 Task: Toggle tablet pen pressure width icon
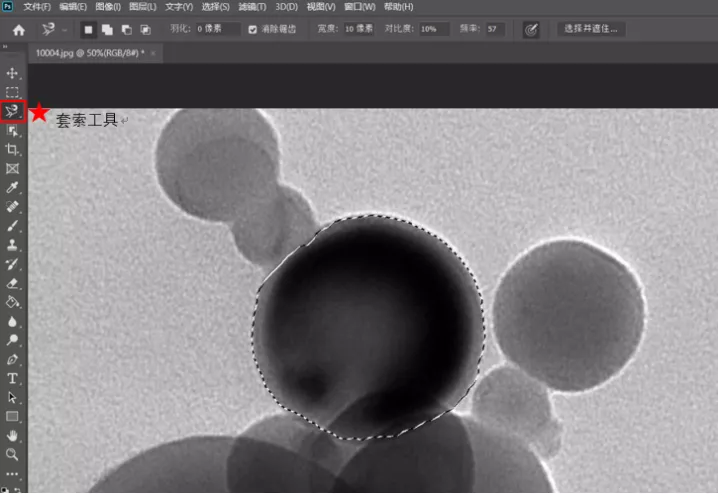click(x=531, y=30)
